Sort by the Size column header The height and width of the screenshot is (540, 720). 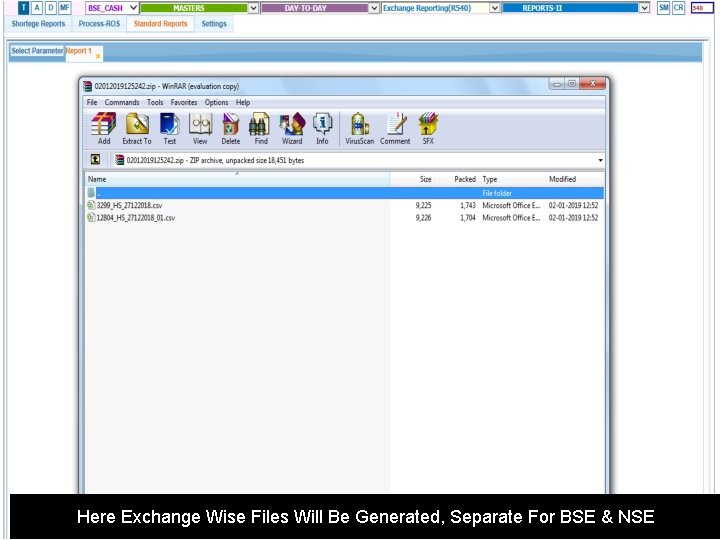pos(411,179)
